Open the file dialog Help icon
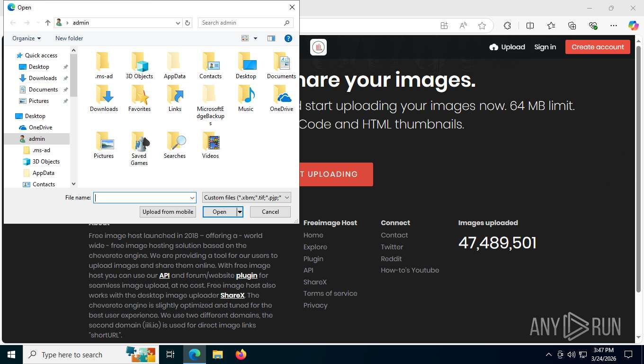Image resolution: width=644 pixels, height=364 pixels. [x=288, y=38]
